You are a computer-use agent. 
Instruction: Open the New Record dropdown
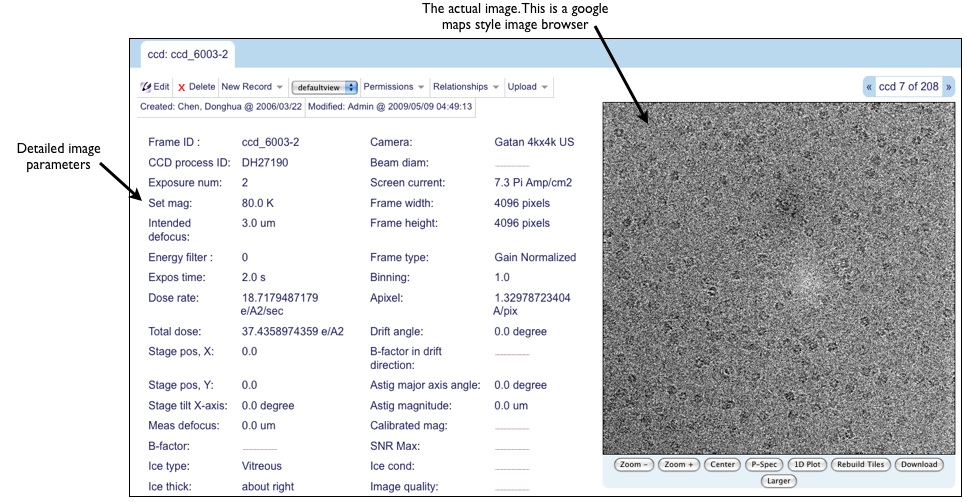(x=252, y=87)
